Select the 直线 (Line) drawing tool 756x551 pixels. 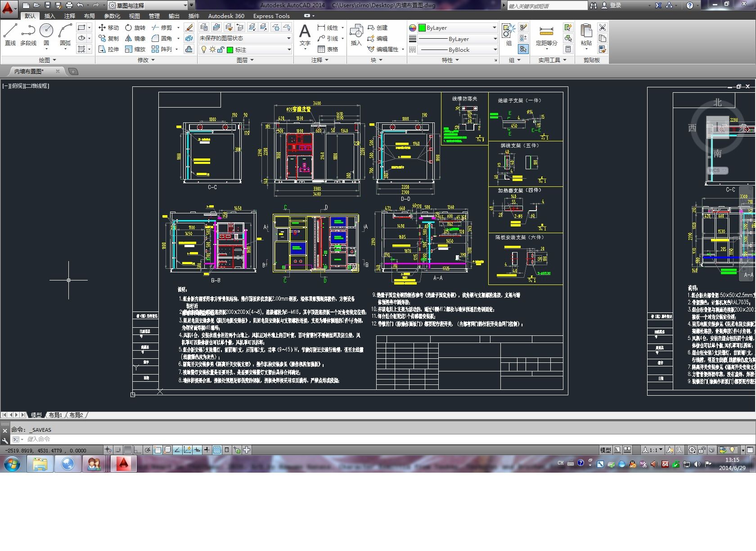[10, 34]
